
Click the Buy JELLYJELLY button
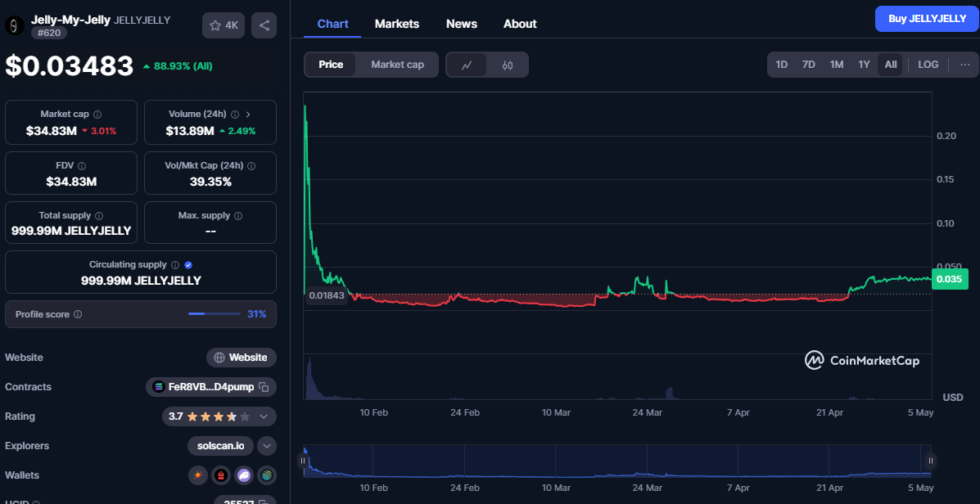[x=927, y=19]
